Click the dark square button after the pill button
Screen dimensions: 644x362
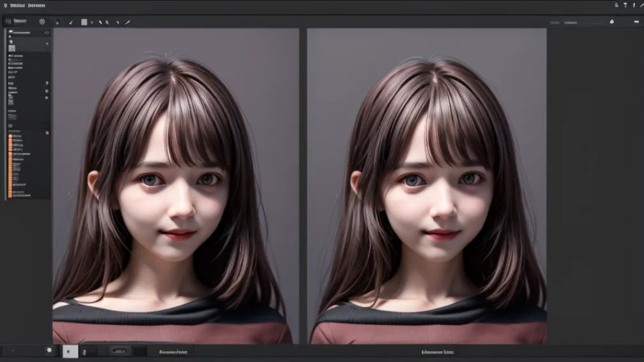pos(140,351)
